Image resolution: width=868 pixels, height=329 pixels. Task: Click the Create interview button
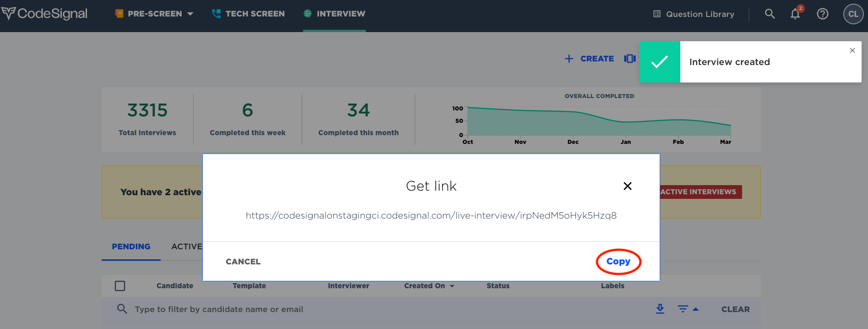pos(589,59)
